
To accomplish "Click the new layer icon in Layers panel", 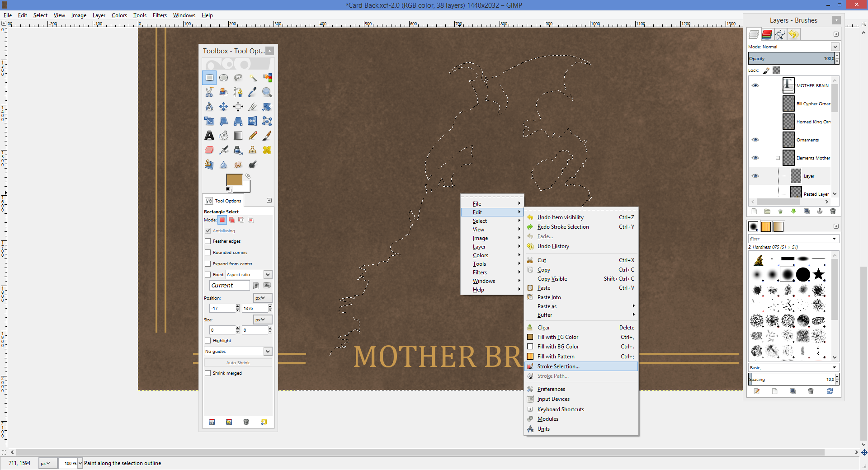I will point(754,211).
